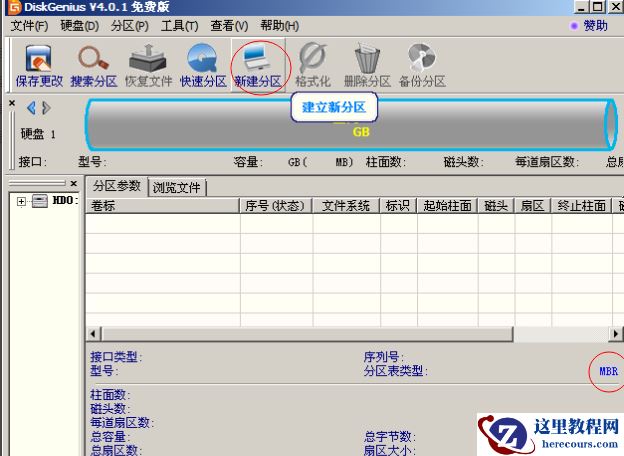Image resolution: width=624 pixels, height=456 pixels.
Task: Click the 起始柱面 column header
Action: coord(447,206)
